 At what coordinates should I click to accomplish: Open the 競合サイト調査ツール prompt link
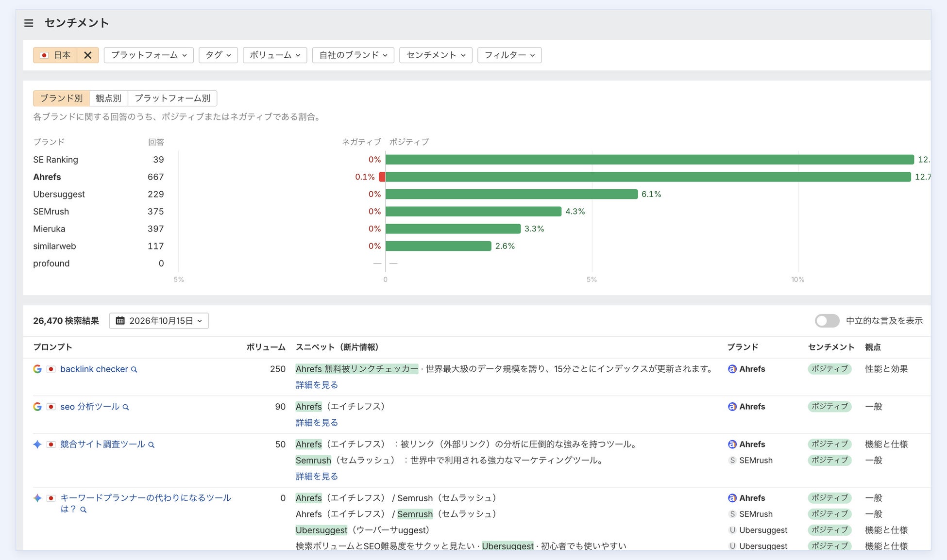click(102, 445)
